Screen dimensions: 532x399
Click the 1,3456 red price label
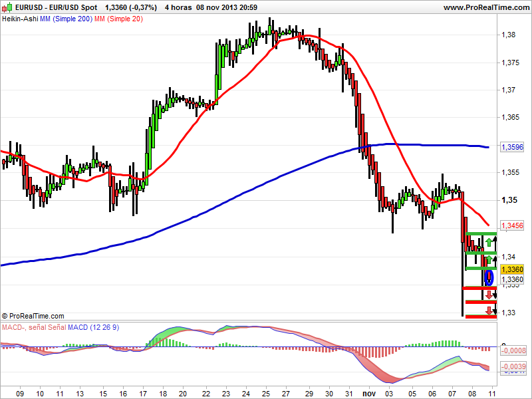point(511,225)
